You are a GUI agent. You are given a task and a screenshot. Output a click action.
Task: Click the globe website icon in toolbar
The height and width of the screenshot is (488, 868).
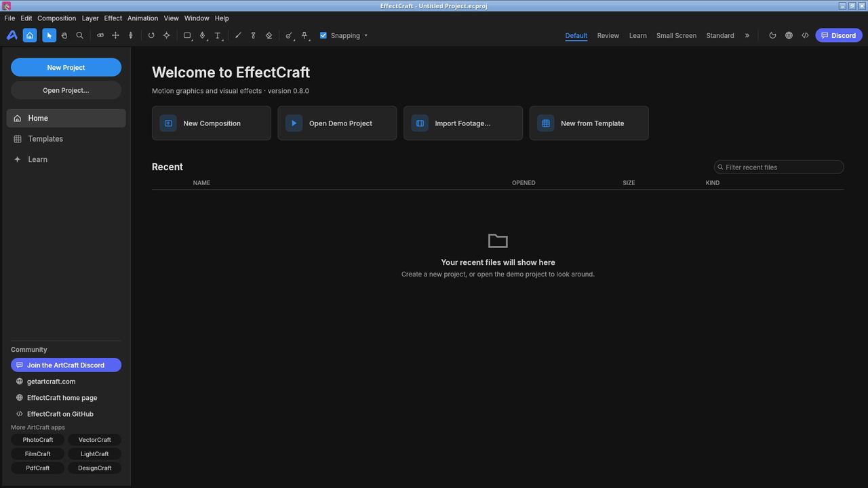point(789,35)
